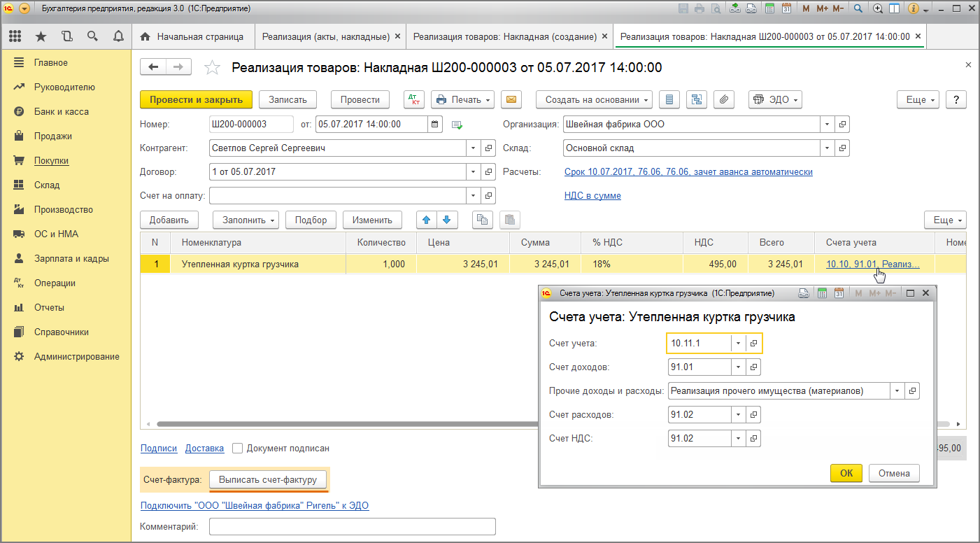
Task: Open the sections grid menu icon
Action: pyautogui.click(x=15, y=36)
